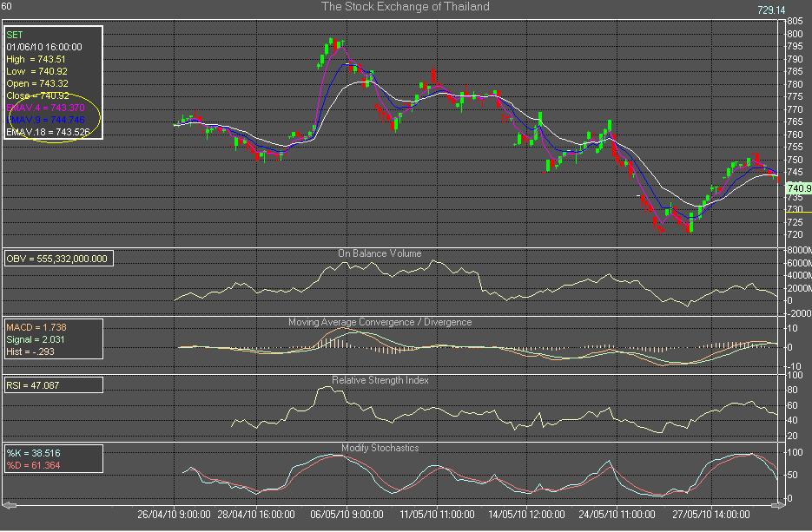Click the highlighted 740.9 current price tag
This screenshot has width=812, height=532.
point(799,189)
